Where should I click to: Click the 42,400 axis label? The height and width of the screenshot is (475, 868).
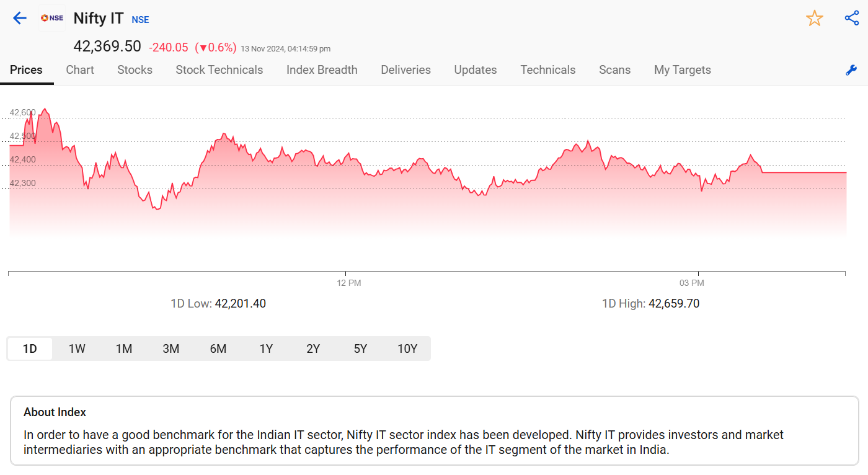[x=23, y=159]
